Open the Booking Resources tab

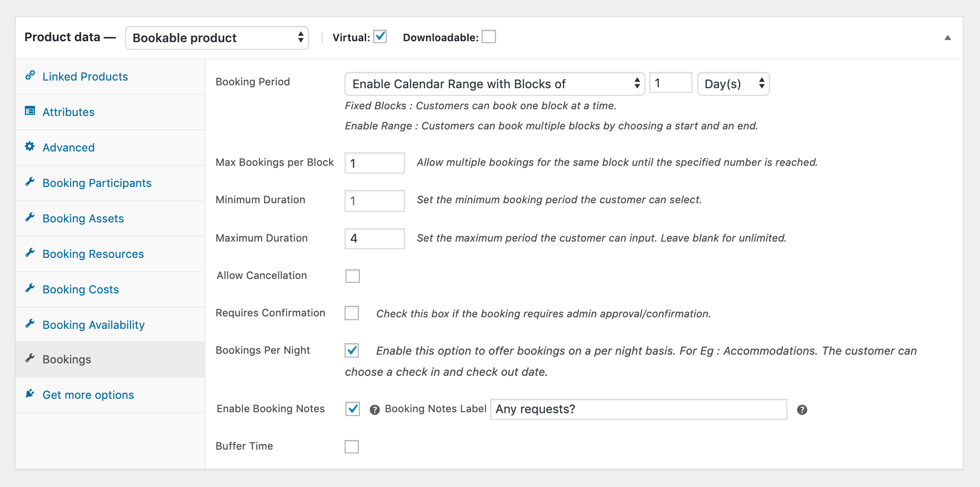110,254
